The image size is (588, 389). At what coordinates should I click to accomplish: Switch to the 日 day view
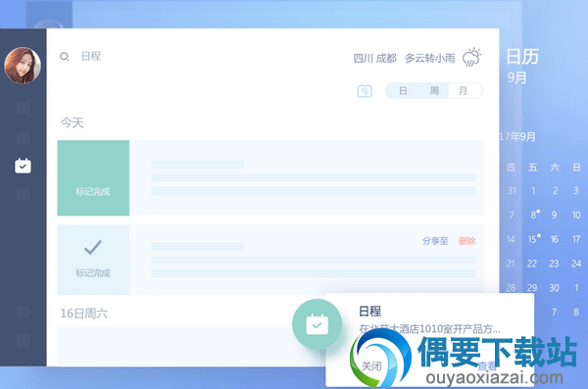tap(403, 91)
